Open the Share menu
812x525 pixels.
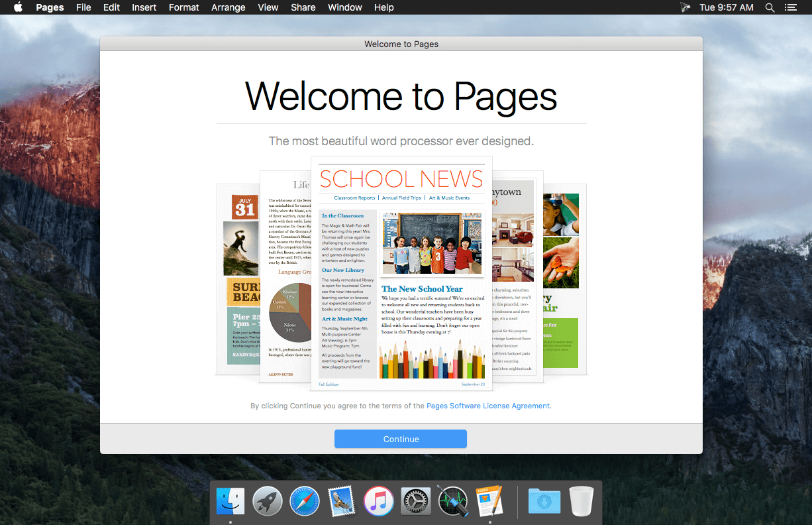click(303, 7)
